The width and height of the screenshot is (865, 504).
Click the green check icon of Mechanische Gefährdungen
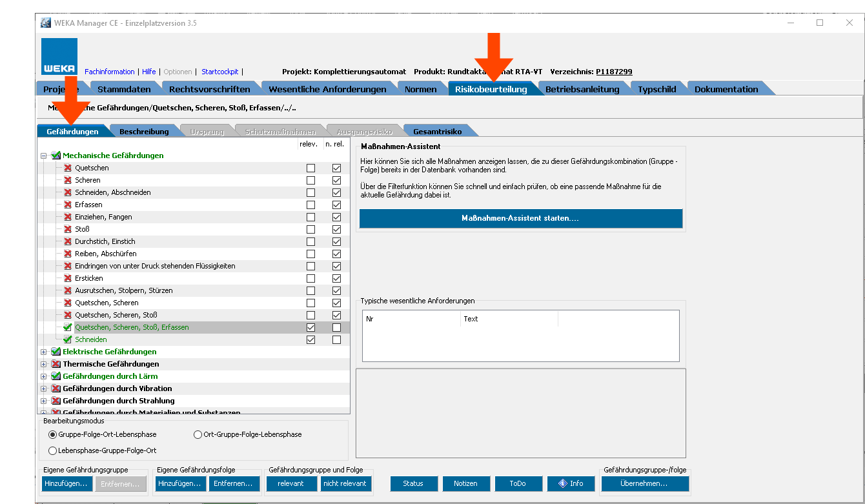(56, 156)
